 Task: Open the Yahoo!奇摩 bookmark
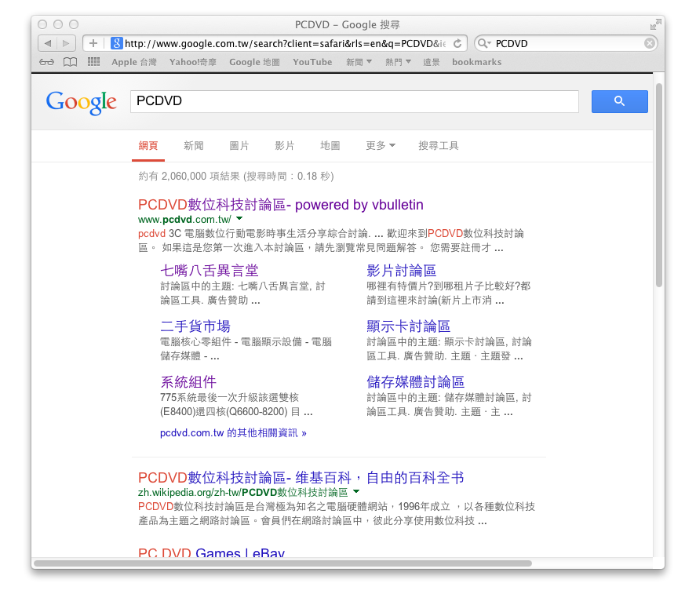tap(193, 62)
